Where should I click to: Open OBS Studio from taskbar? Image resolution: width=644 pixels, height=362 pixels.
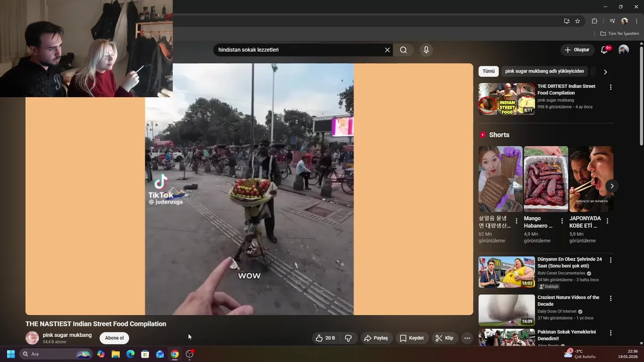pyautogui.click(x=190, y=354)
